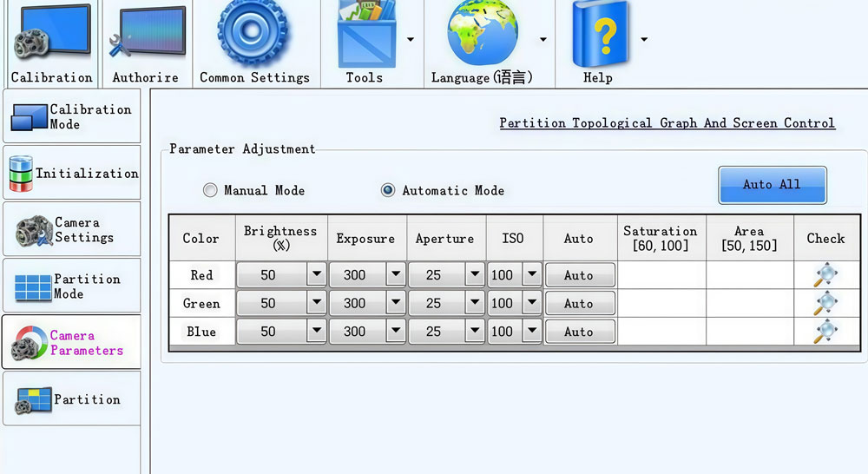868x474 pixels.
Task: Switch to Initialization tab label
Action: [x=87, y=174]
